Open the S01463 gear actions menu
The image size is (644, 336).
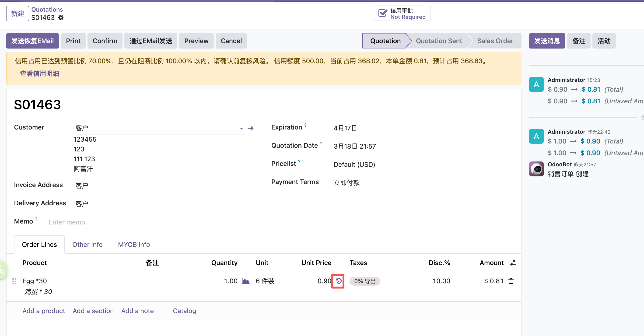click(x=60, y=17)
